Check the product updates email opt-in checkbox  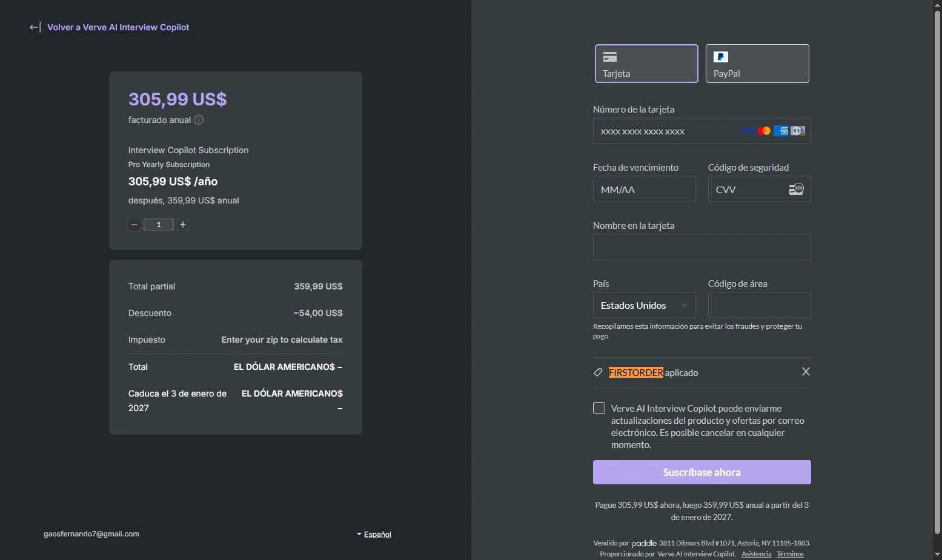click(599, 408)
